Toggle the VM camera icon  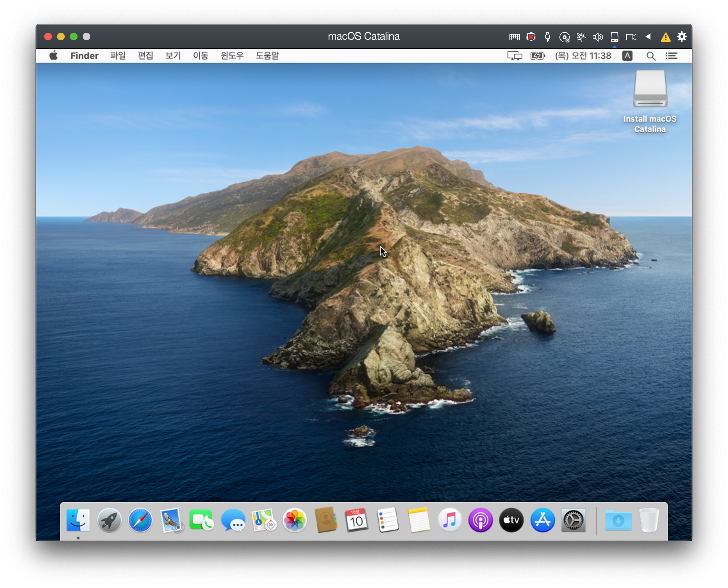click(x=631, y=37)
